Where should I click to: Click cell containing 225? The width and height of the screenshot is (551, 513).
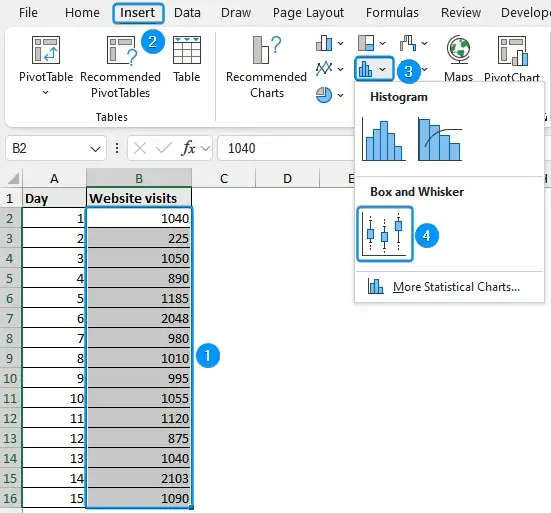pyautogui.click(x=139, y=239)
